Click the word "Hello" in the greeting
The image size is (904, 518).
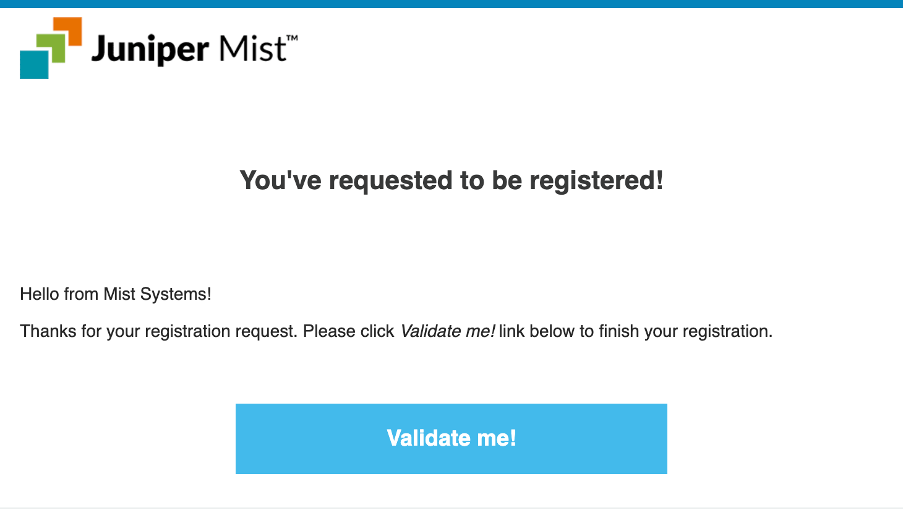pyautogui.click(x=40, y=295)
